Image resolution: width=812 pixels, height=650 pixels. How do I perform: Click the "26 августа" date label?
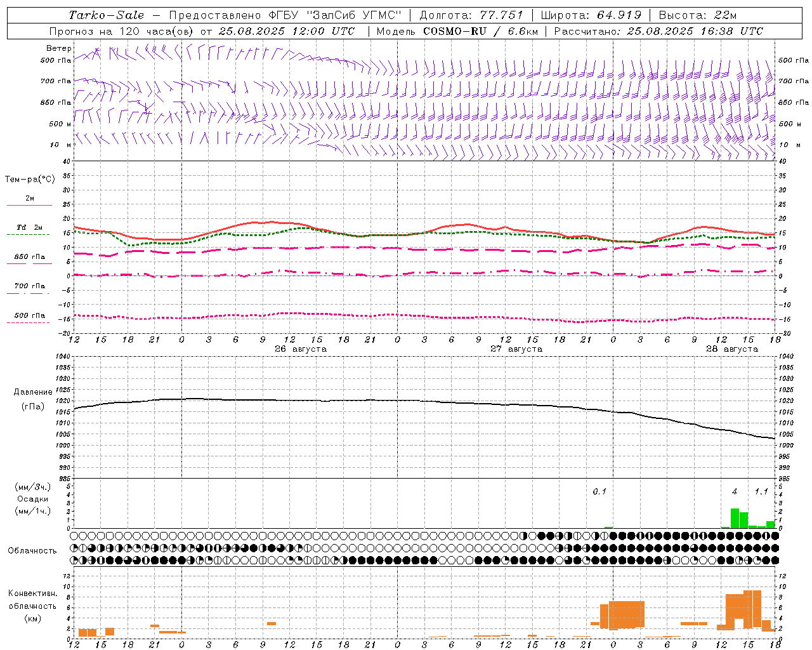(x=301, y=349)
